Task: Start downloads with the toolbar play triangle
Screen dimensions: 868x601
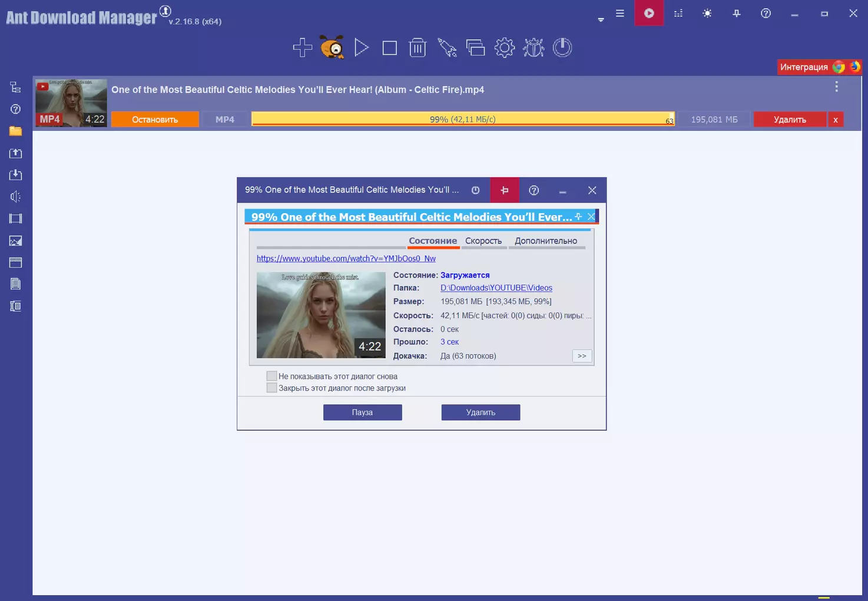Action: pyautogui.click(x=361, y=48)
